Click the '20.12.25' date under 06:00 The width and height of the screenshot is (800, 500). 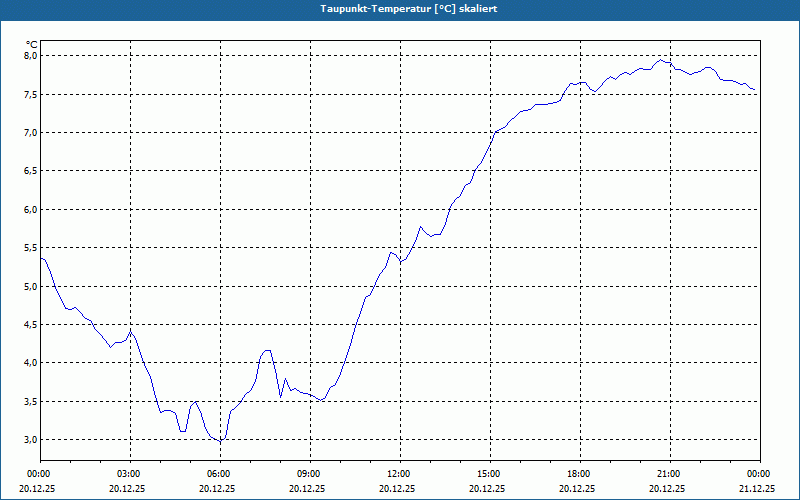217,488
